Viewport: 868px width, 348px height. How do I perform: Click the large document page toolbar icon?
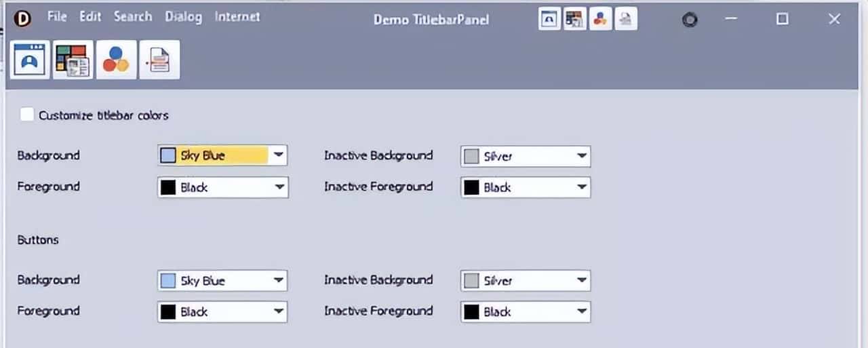pos(160,60)
